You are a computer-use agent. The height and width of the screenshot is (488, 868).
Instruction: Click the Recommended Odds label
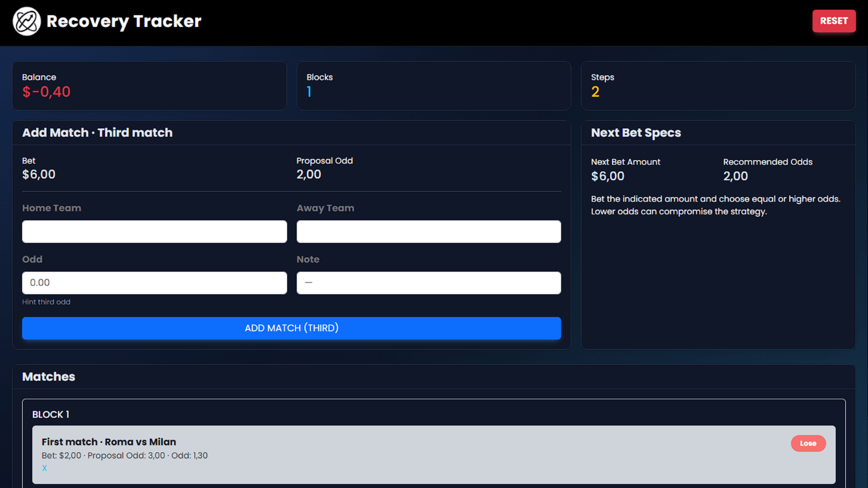point(768,162)
